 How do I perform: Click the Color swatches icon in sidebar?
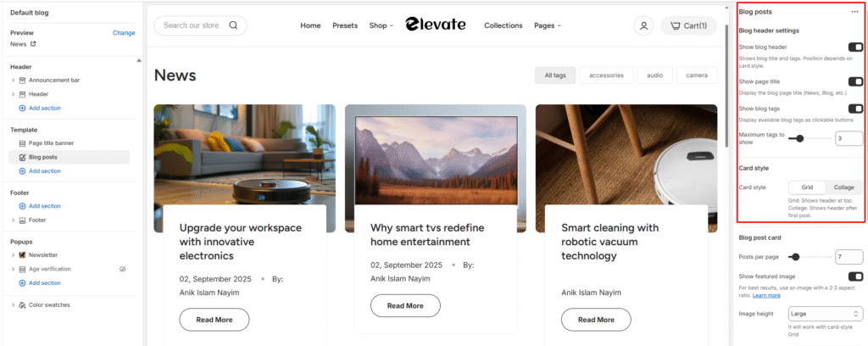pyautogui.click(x=22, y=305)
